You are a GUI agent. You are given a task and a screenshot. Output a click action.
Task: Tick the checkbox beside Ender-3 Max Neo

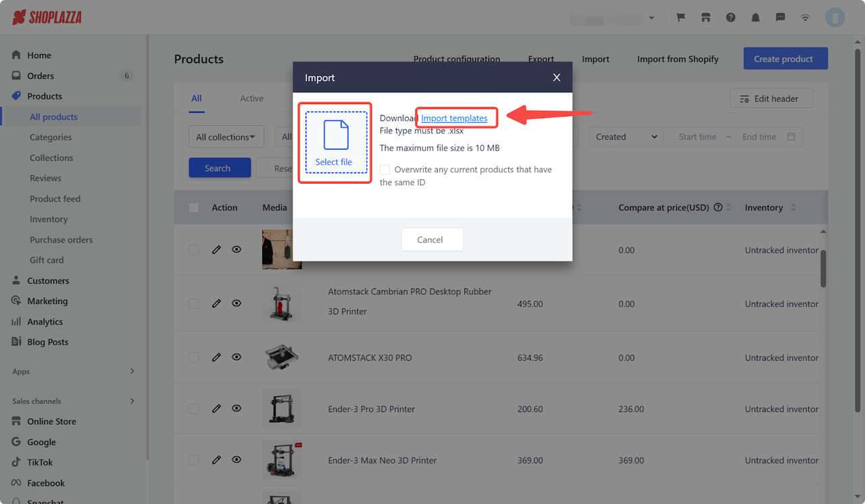click(x=194, y=459)
